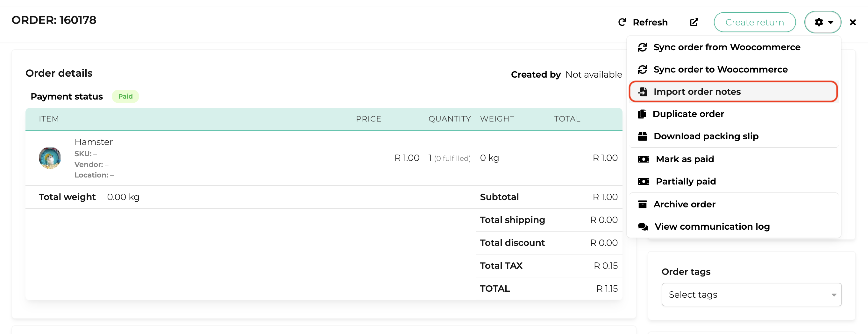The width and height of the screenshot is (868, 334).
Task: Click the gear settings icon
Action: click(x=819, y=22)
